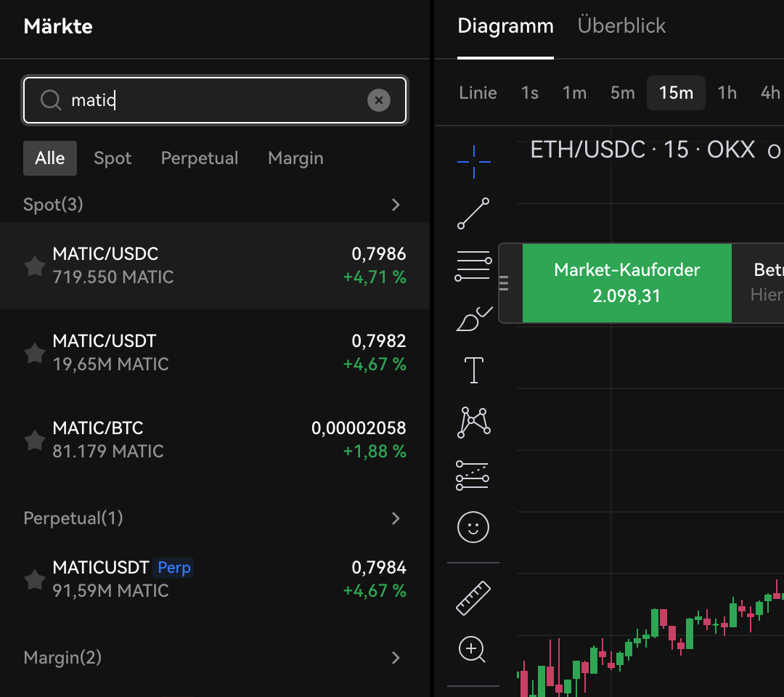Choose the 1h timeframe

click(727, 92)
